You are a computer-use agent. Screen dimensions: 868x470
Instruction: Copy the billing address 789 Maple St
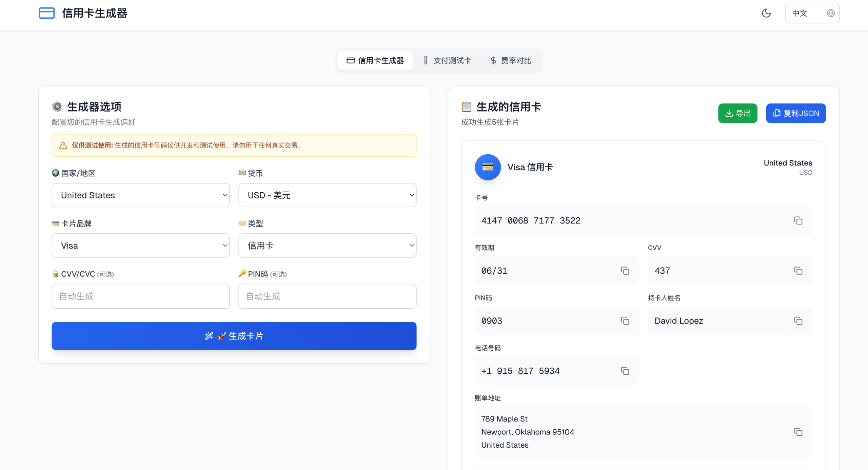point(798,432)
